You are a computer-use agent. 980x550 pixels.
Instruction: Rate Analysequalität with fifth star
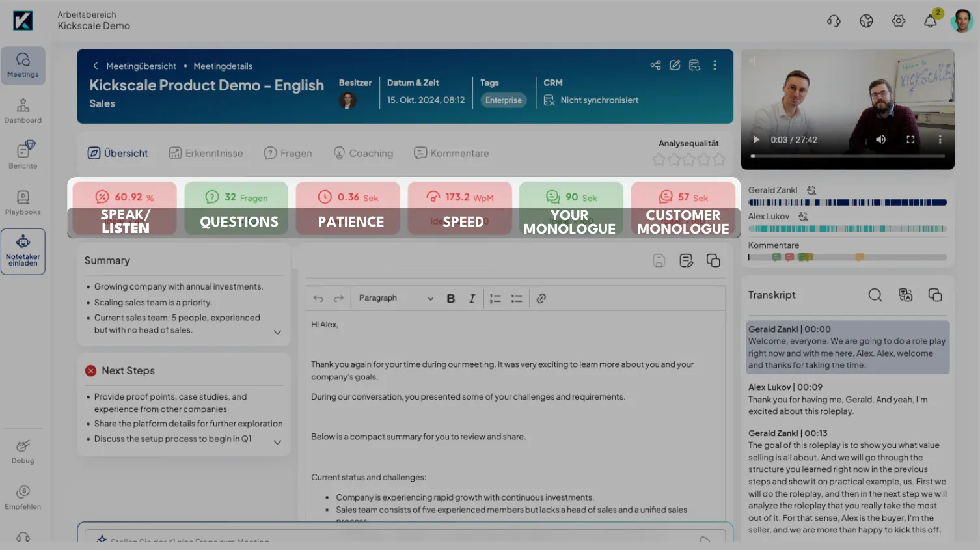click(x=718, y=159)
